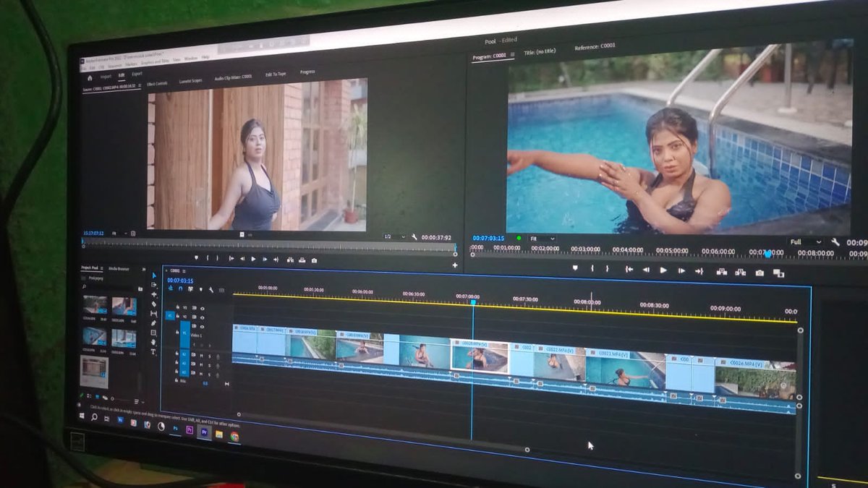Screen dimensions: 868x488
Task: Toggle insert sequences as nests option
Action: (x=171, y=288)
